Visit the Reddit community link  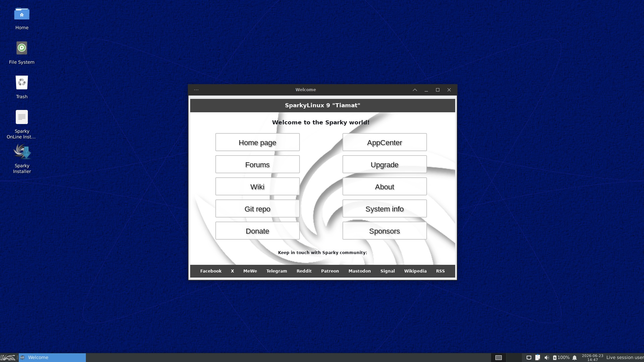click(x=304, y=271)
